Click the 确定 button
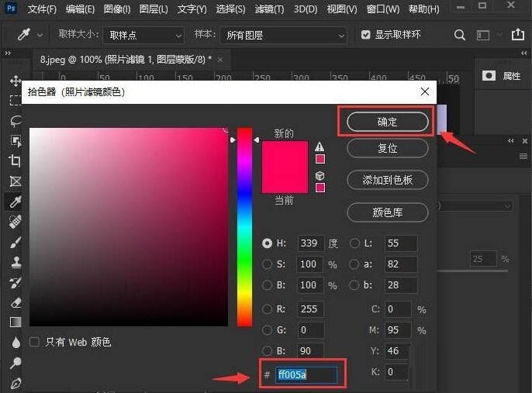 [x=388, y=122]
